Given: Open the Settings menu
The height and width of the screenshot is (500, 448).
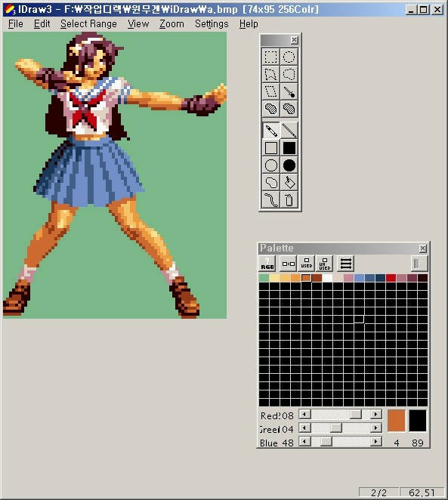Looking at the screenshot, I should click(x=212, y=24).
